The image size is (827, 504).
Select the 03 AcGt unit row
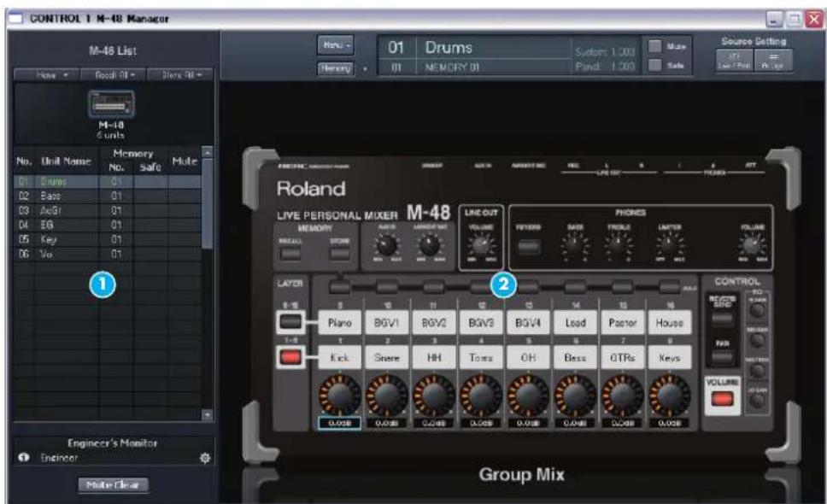point(108,210)
